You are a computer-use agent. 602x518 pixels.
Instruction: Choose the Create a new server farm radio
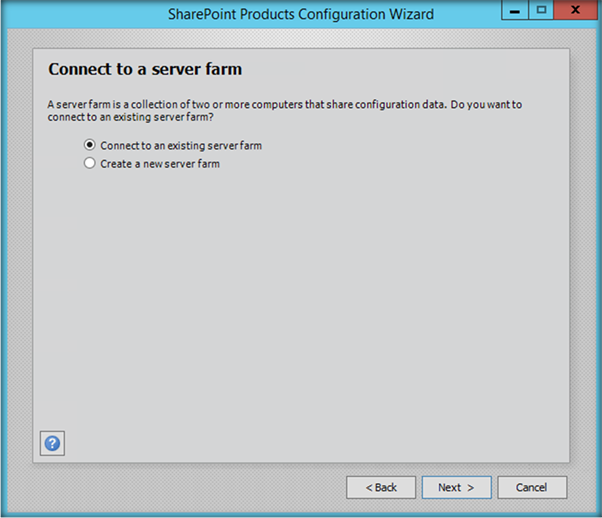click(91, 163)
